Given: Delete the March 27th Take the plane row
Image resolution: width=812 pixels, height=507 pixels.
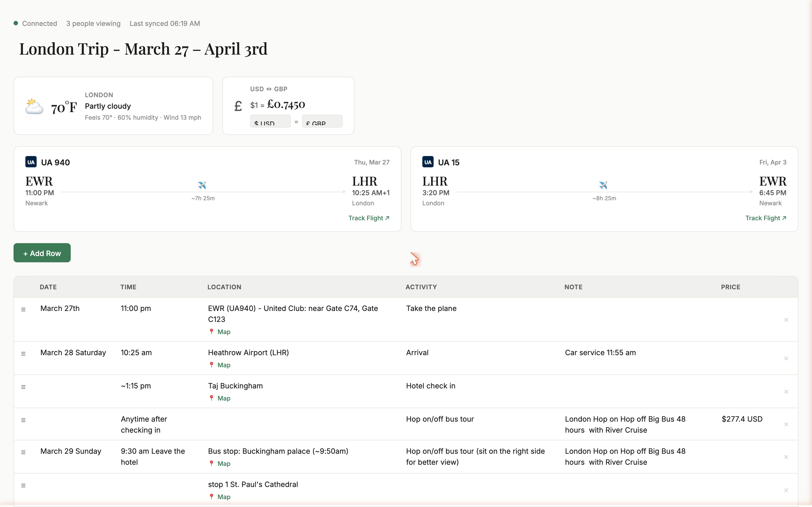Looking at the screenshot, I should (786, 320).
